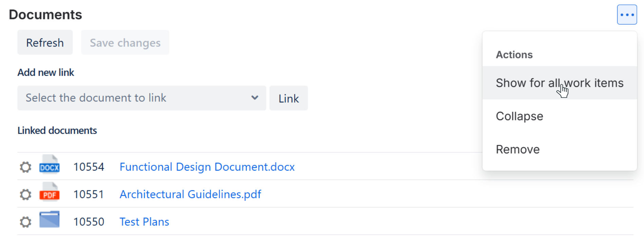Click the blue folder icon
644x249 pixels.
click(x=50, y=219)
